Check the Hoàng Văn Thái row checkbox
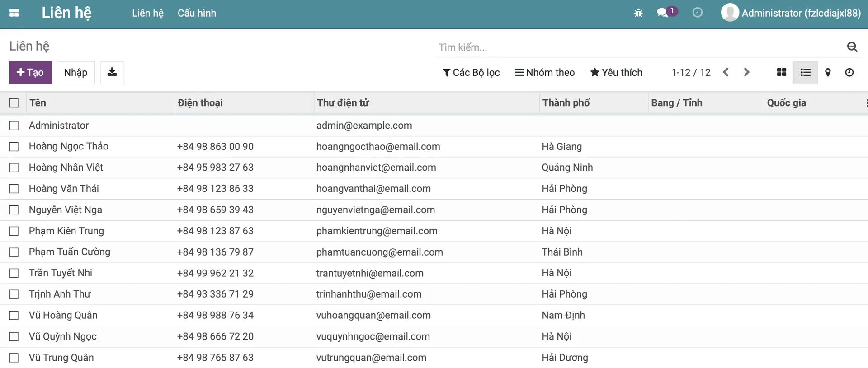Screen dimensions: 868x368 [x=14, y=189]
